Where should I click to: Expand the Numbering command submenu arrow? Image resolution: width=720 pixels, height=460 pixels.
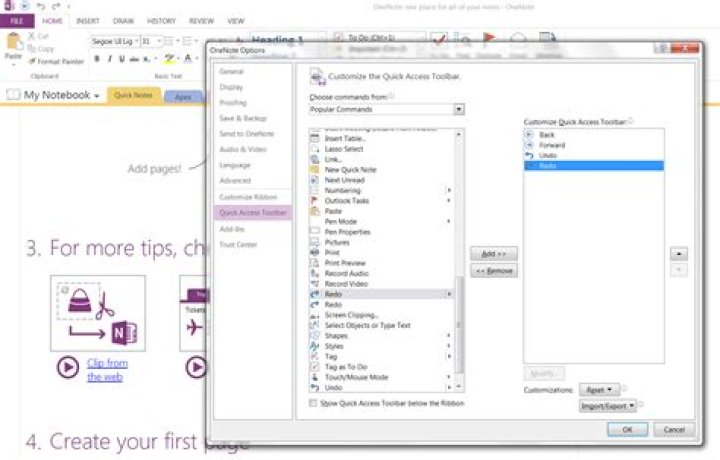click(x=449, y=190)
